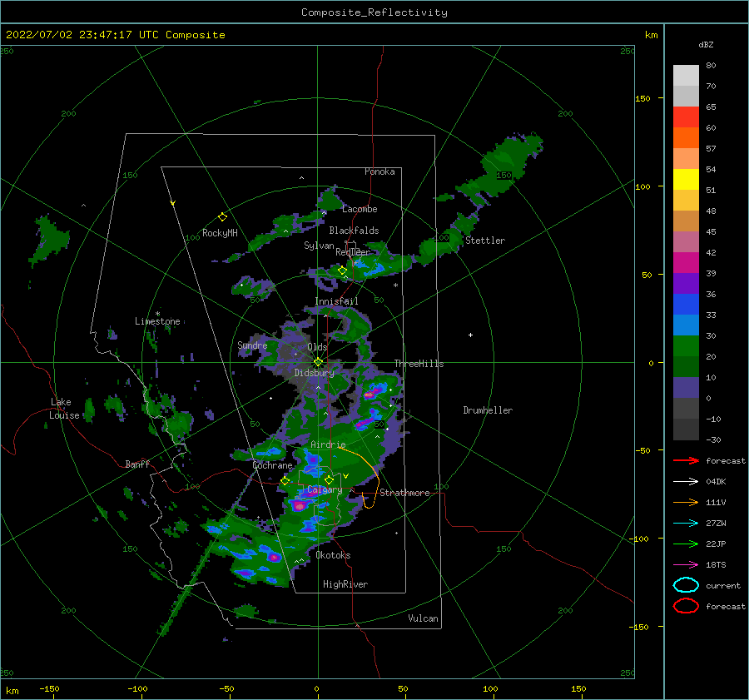The height and width of the screenshot is (700, 749).
Task: Click the red forecast arrow in legend
Action: pyautogui.click(x=686, y=460)
